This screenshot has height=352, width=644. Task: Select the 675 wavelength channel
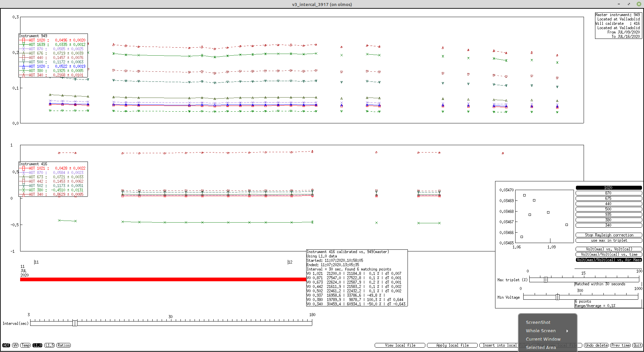click(609, 198)
